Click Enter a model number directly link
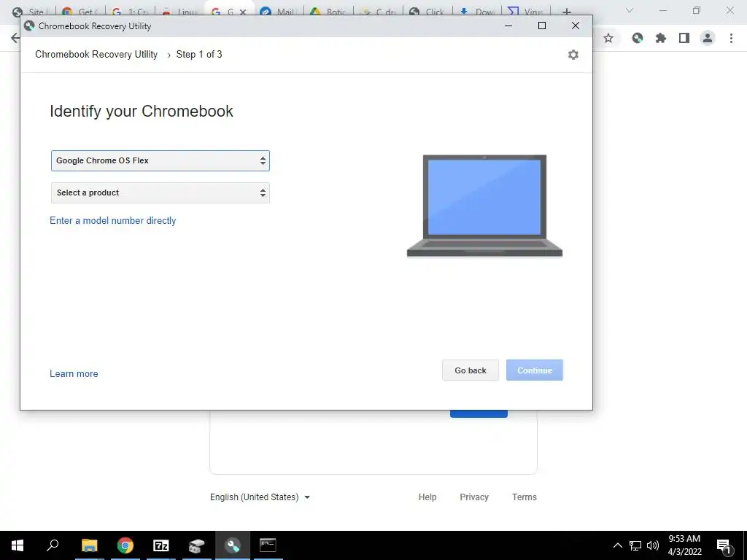This screenshot has height=560, width=747. point(113,220)
